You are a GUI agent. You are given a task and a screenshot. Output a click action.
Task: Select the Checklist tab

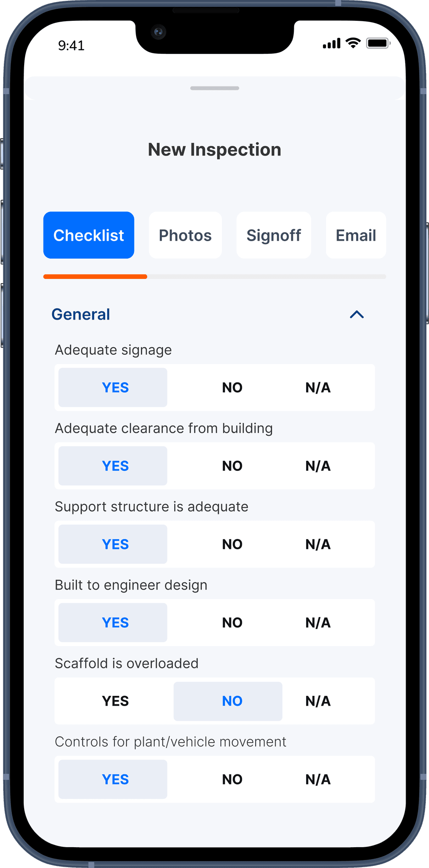[x=89, y=235]
